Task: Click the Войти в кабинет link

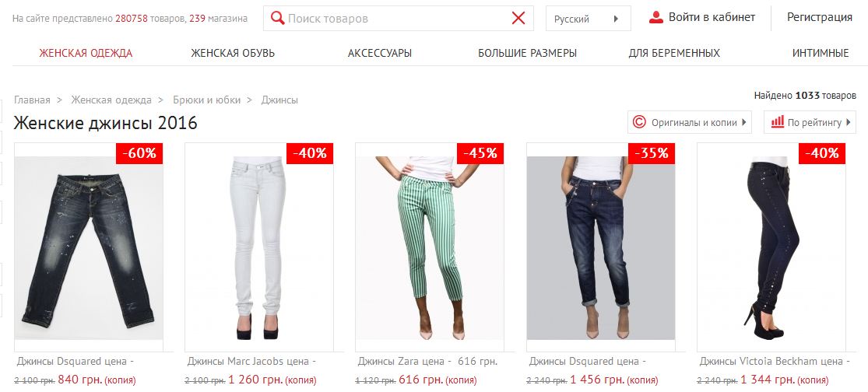Action: click(712, 17)
